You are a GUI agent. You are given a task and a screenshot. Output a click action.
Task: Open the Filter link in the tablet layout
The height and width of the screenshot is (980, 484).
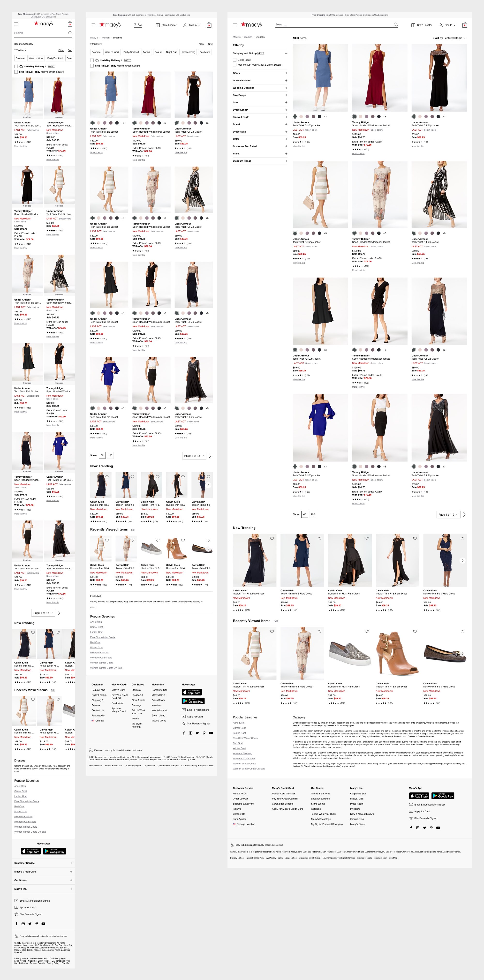201,44
